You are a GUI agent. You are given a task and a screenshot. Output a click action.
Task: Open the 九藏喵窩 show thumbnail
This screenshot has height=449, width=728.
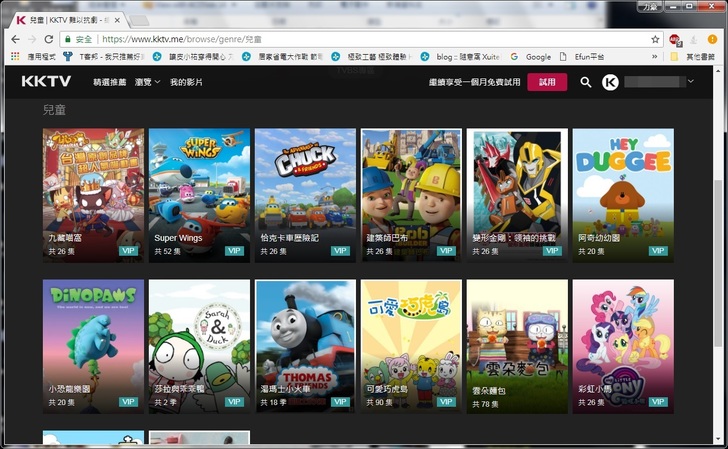[x=93, y=195]
